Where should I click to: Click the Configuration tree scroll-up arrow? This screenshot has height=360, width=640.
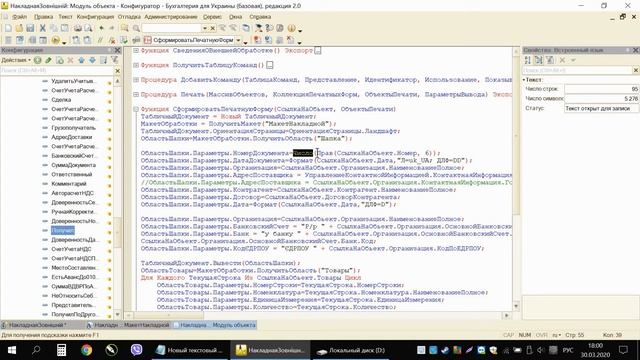point(118,81)
